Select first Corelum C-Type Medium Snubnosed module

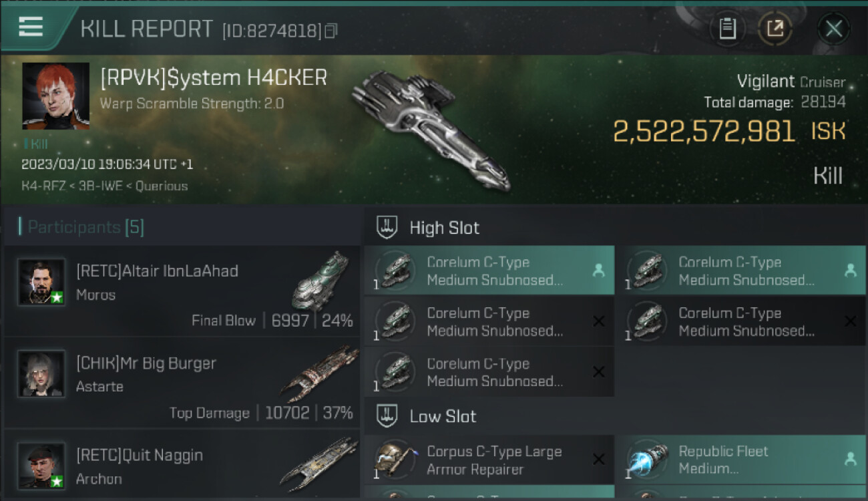pos(489,271)
